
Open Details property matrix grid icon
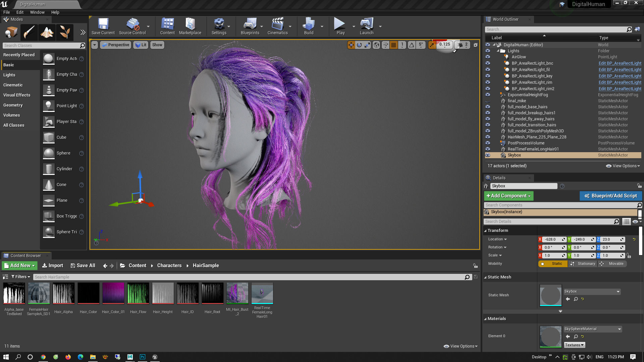(626, 222)
